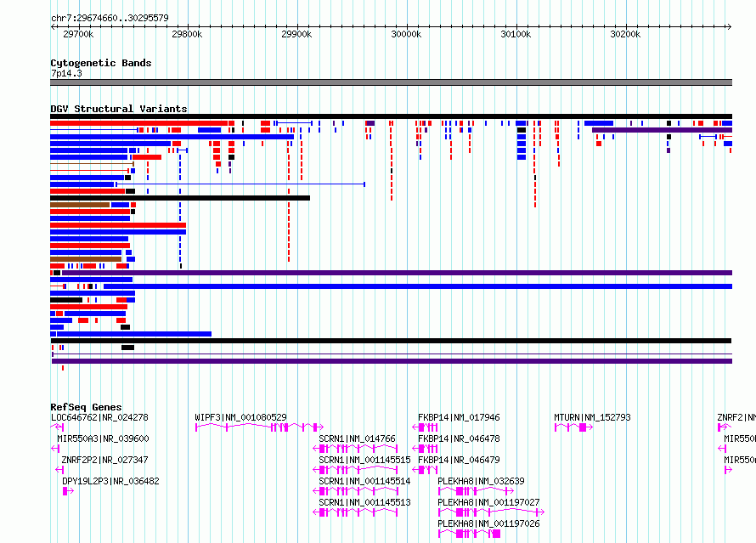
Task: Click the 30200k ruler tick label
Action: click(x=625, y=34)
